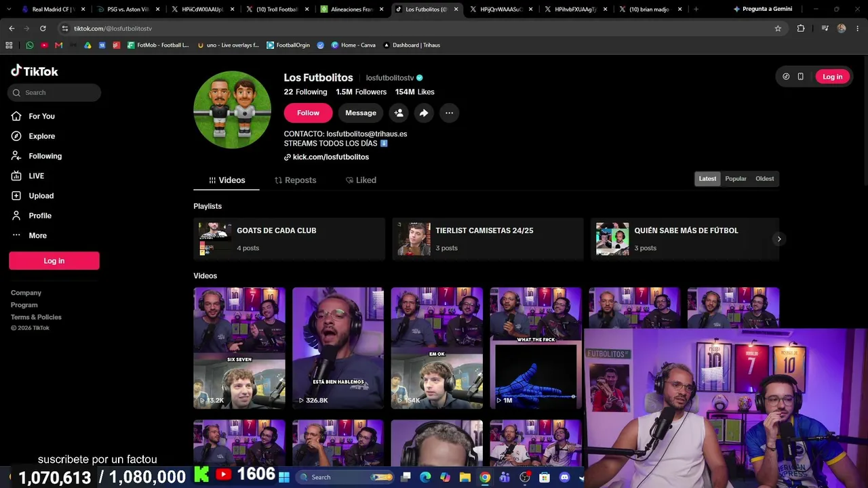
Task: Play the video with 326.8K views
Action: pyautogui.click(x=338, y=348)
